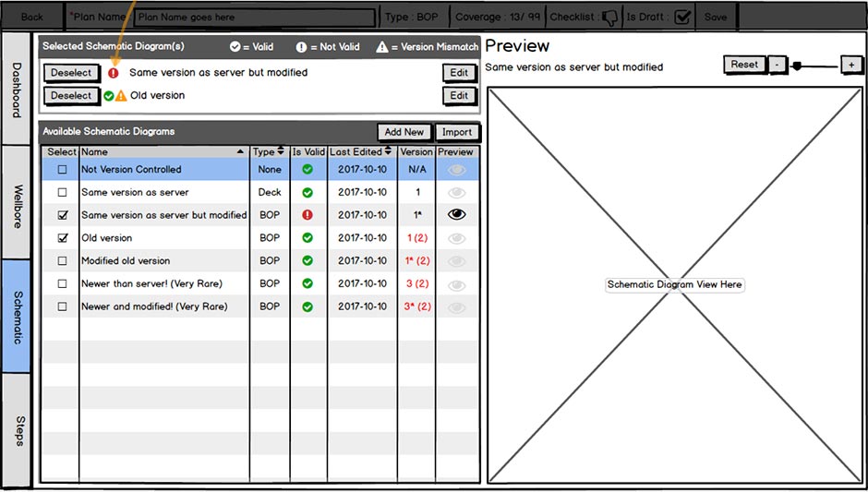Image resolution: width=868 pixels, height=492 pixels.
Task: Click the red Not Valid icon for the first selected diagram
Action: pos(114,72)
